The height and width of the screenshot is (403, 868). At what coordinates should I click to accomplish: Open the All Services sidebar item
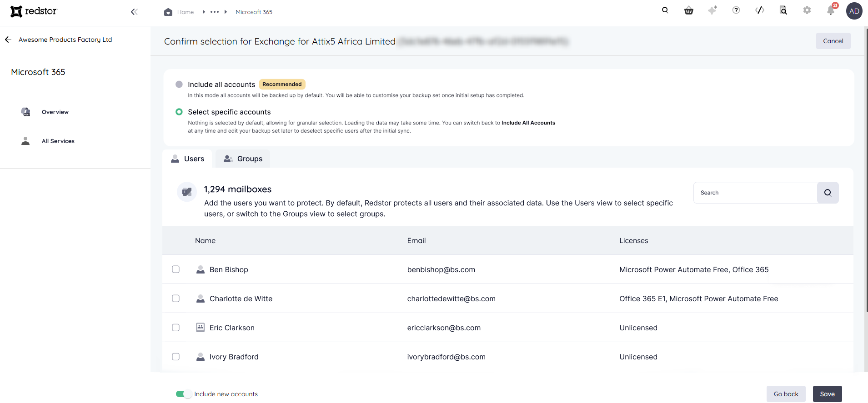coord(58,141)
